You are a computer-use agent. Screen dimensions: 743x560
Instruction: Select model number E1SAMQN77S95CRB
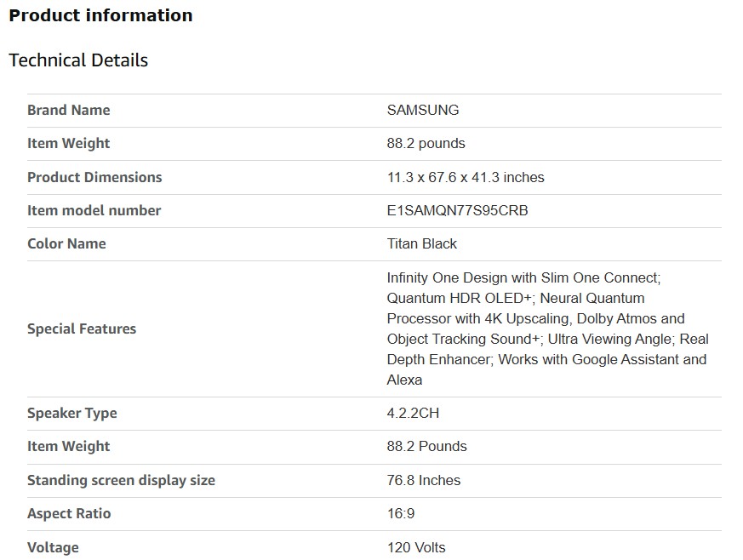point(457,210)
